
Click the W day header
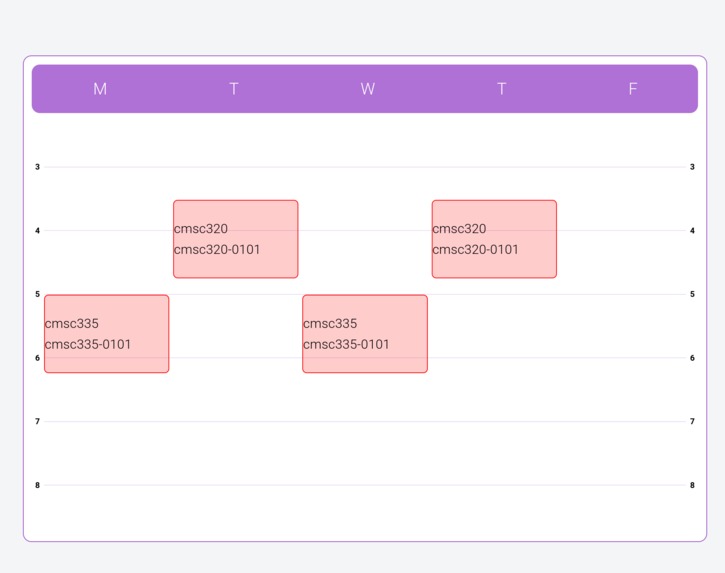[x=368, y=89]
